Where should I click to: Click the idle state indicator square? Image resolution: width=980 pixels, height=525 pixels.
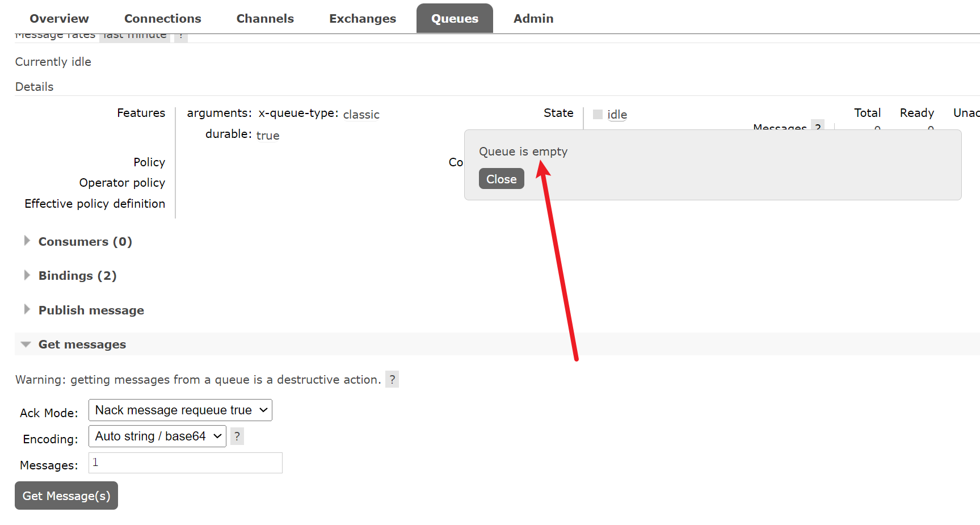pyautogui.click(x=598, y=115)
